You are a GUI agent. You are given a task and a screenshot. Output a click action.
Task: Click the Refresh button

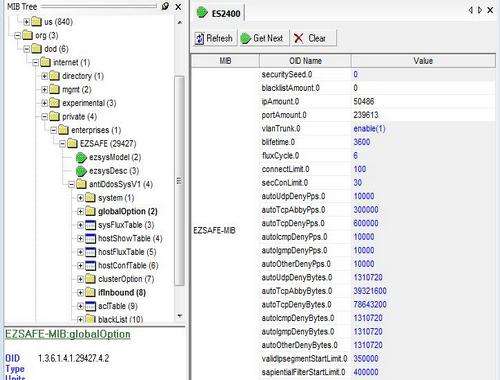click(x=214, y=38)
